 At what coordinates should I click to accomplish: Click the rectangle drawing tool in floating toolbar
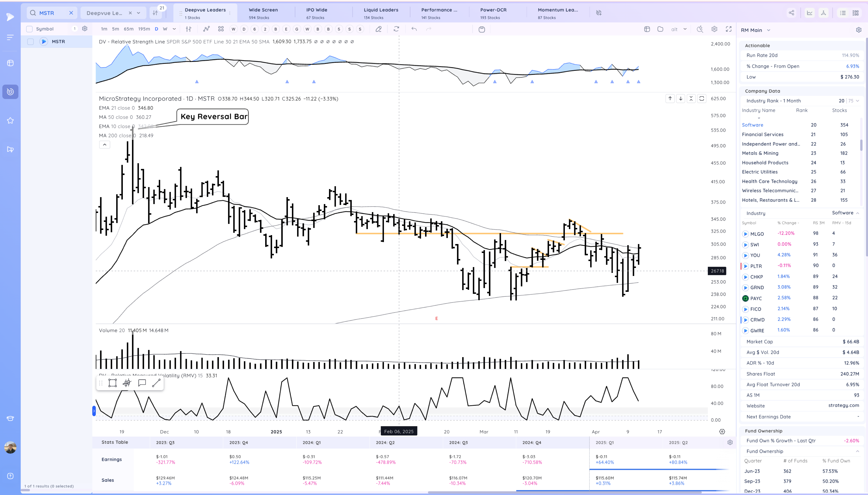click(x=112, y=383)
